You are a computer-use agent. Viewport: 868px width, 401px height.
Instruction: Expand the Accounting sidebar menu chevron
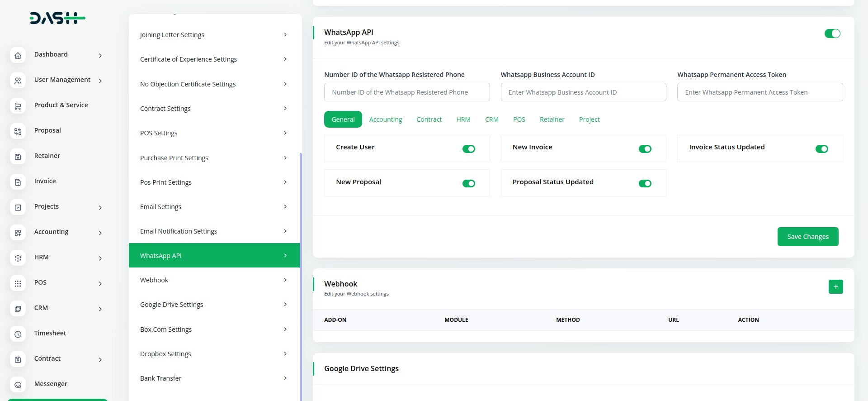point(100,233)
